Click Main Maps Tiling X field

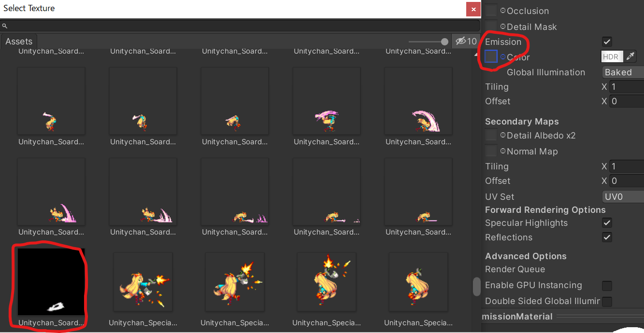627,87
